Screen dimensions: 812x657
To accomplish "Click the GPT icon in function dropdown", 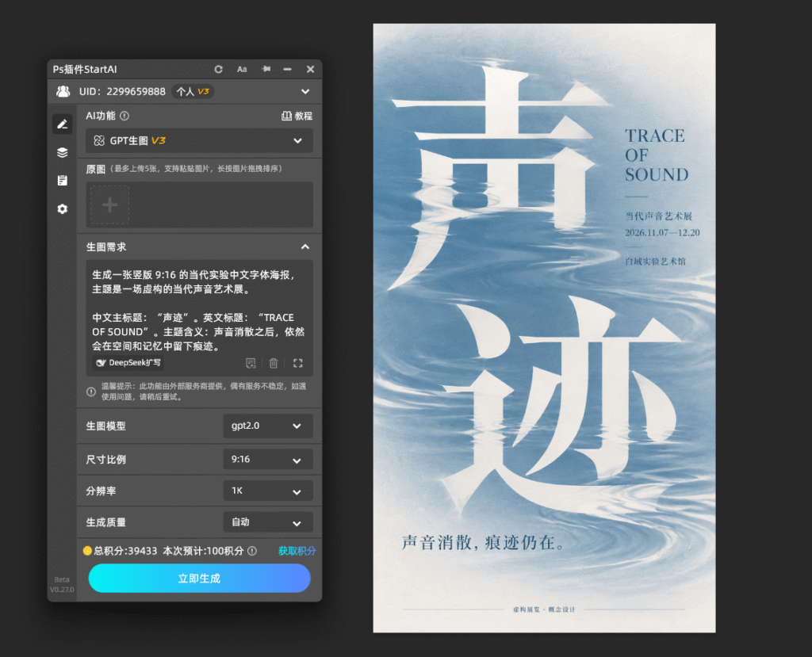I will coord(99,141).
